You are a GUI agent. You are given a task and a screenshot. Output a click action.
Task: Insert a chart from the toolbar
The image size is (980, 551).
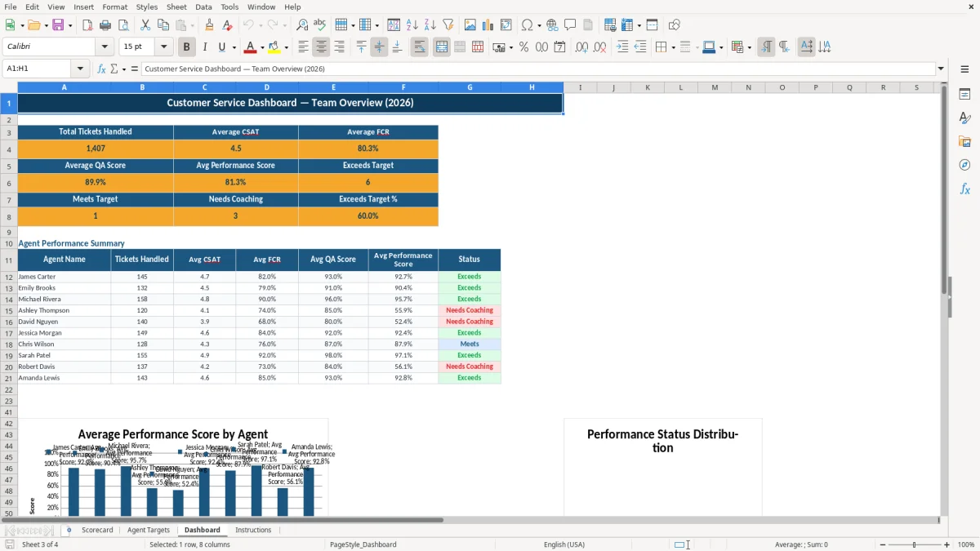point(488,25)
